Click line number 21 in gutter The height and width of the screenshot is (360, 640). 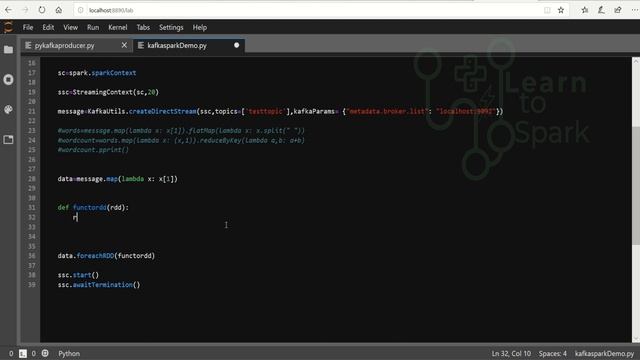pos(32,111)
